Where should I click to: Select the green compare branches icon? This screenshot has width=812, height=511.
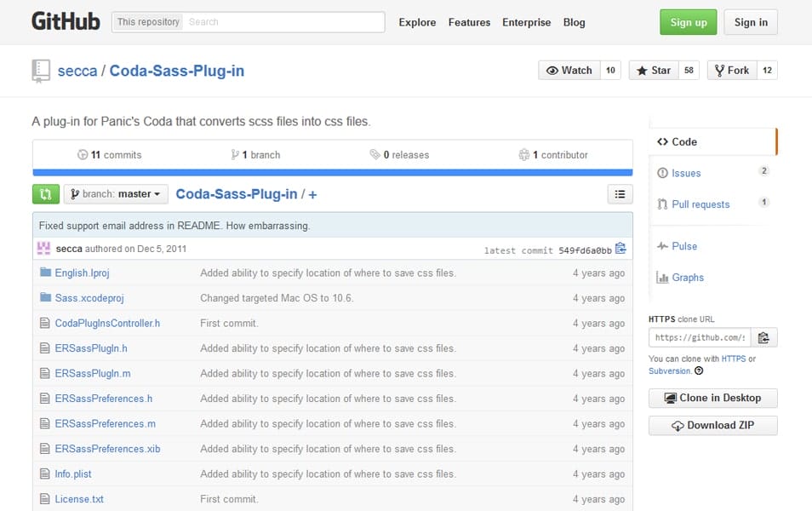[45, 193]
